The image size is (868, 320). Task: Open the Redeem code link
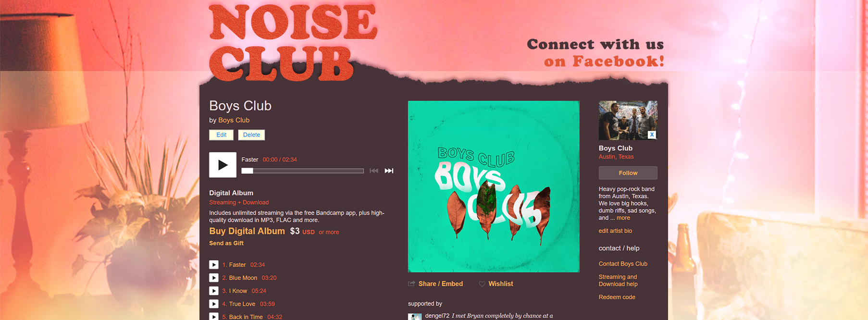pos(617,297)
